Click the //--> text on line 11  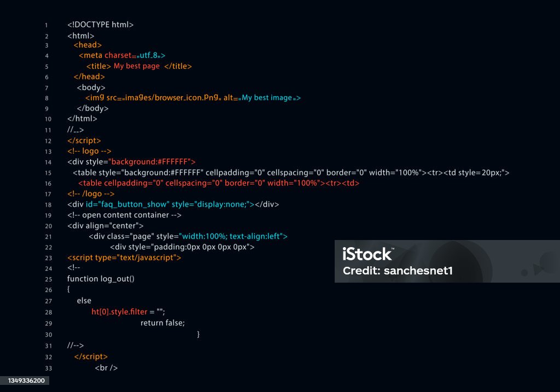[75, 130]
